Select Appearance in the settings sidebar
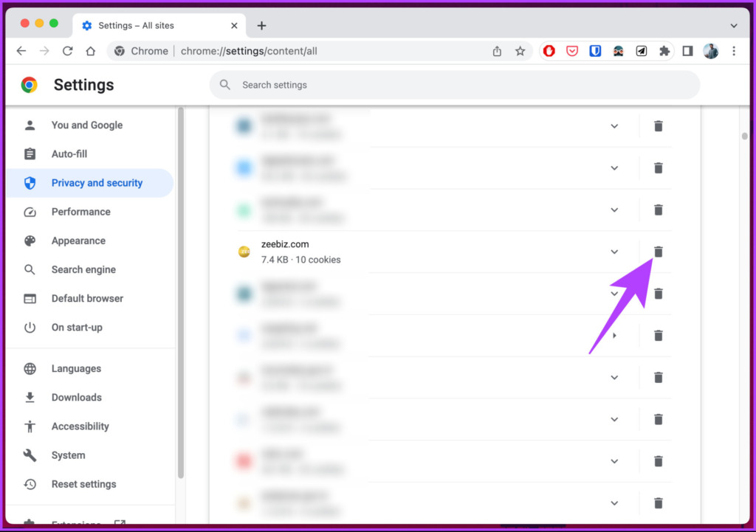The image size is (756, 532). 78,241
